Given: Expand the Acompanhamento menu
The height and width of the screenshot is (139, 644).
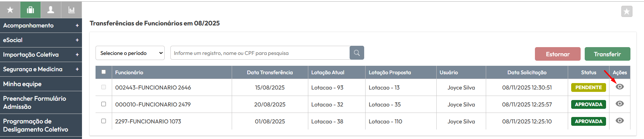Looking at the screenshot, I should pos(41,25).
